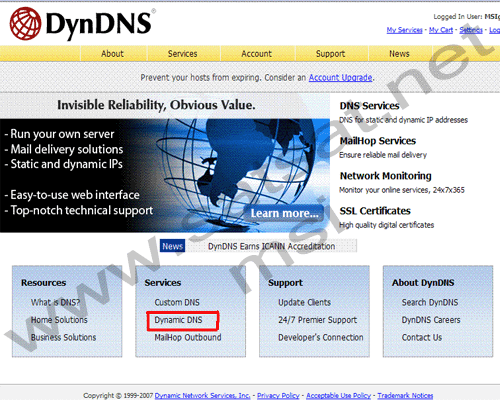Open the Account menu
500x400 pixels.
[x=256, y=54]
